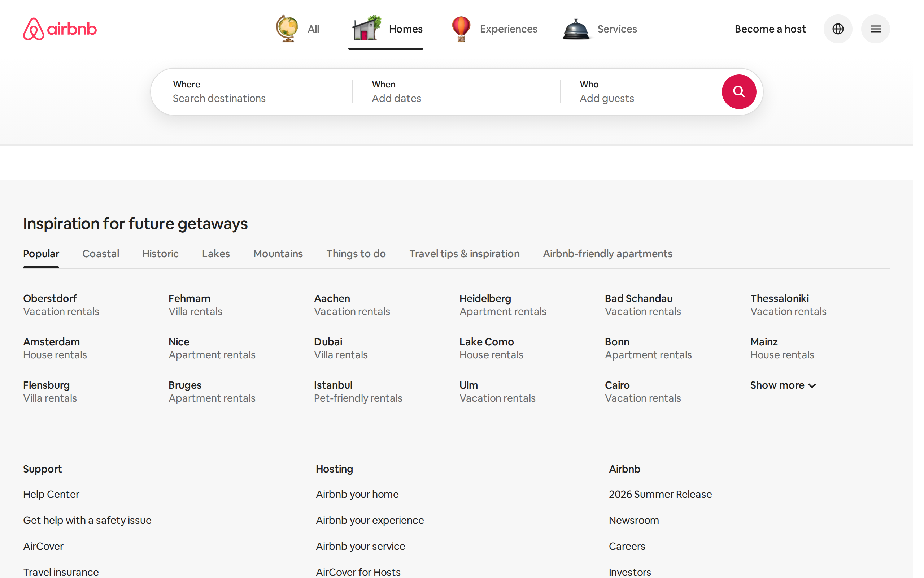This screenshot has width=924, height=578.
Task: Open Fehmarn villa rentals
Action: click(195, 305)
